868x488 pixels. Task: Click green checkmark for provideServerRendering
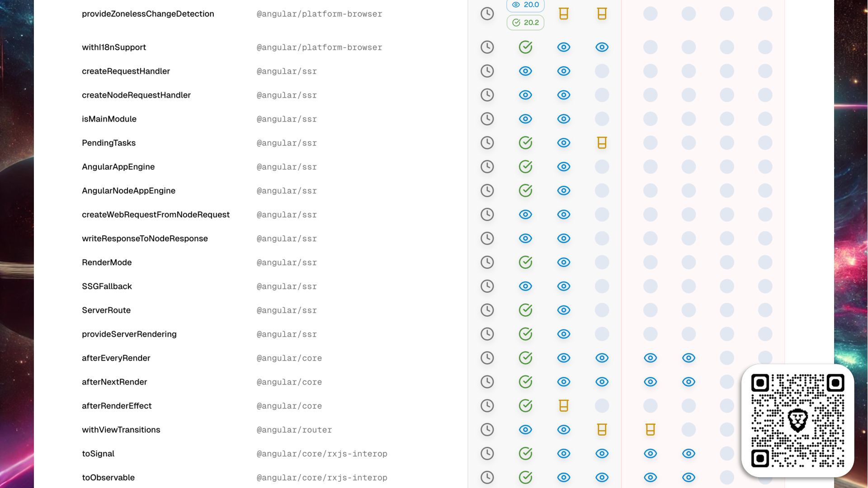525,334
